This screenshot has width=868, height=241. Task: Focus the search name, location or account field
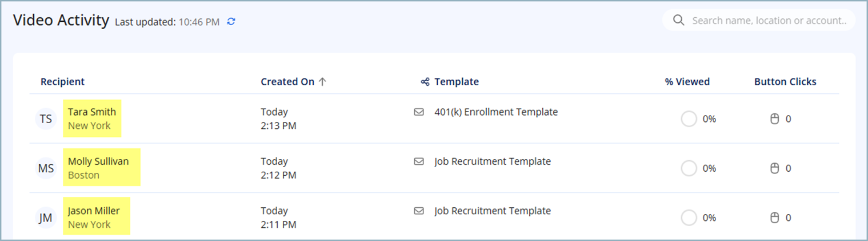[769, 21]
